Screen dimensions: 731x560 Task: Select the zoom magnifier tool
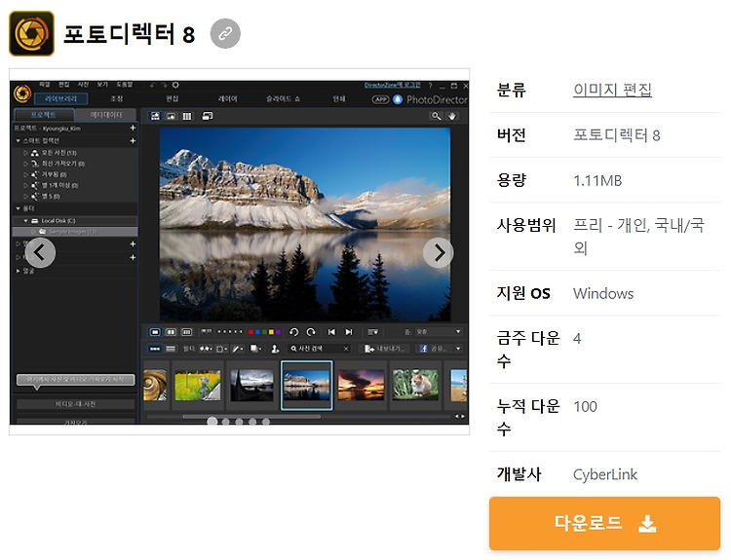(436, 116)
